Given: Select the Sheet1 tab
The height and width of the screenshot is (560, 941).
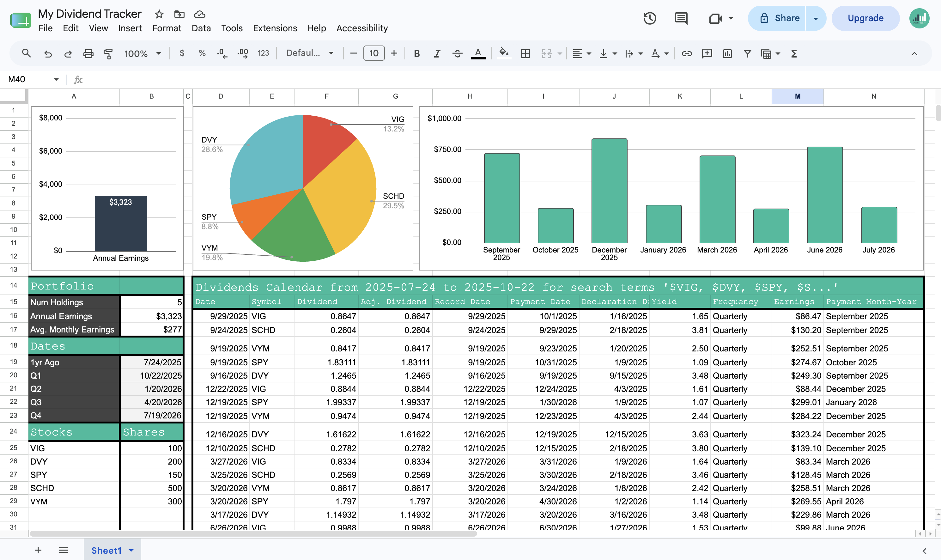Looking at the screenshot, I should click(106, 550).
